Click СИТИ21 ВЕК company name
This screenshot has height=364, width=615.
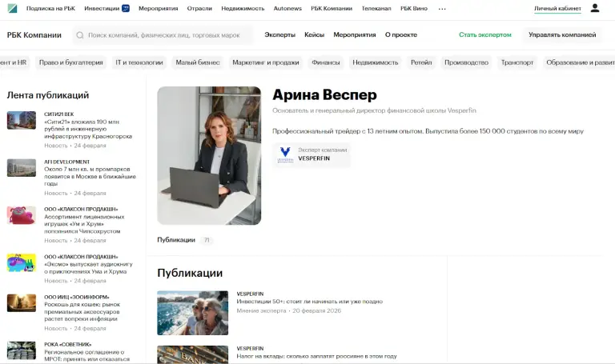click(x=58, y=114)
